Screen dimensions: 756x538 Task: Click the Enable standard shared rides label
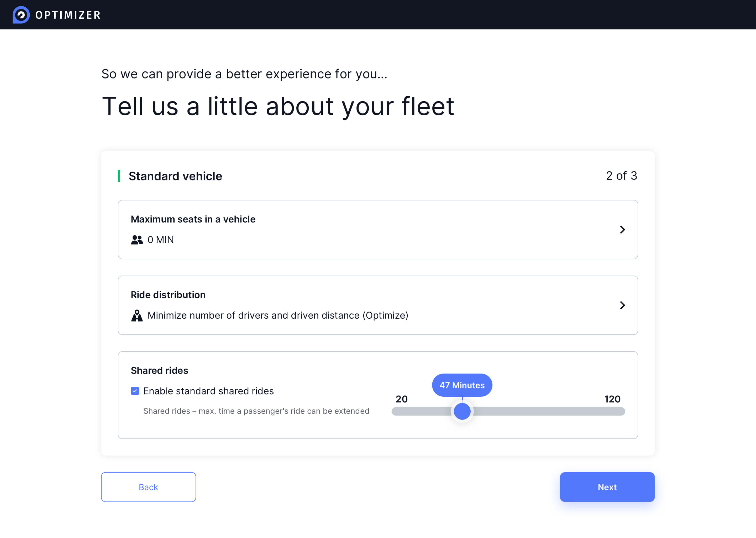tap(208, 391)
